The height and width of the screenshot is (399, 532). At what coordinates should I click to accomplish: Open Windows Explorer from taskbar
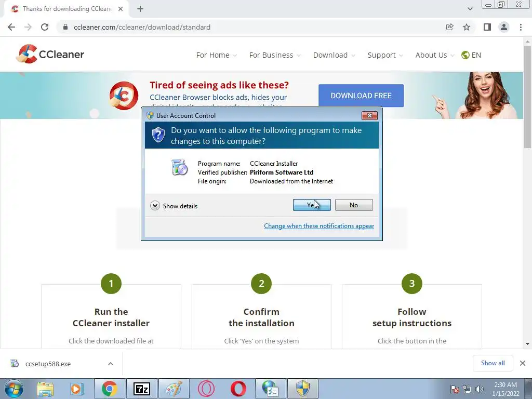[x=45, y=389]
